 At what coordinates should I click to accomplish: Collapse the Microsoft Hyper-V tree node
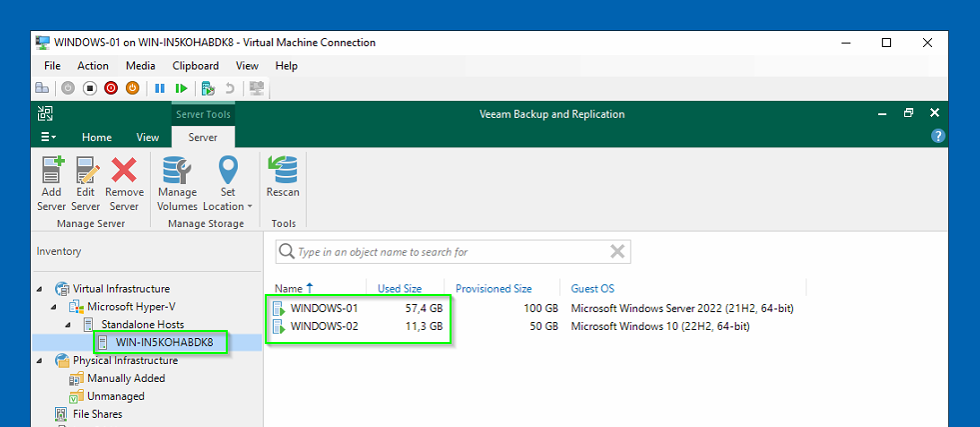click(x=54, y=307)
